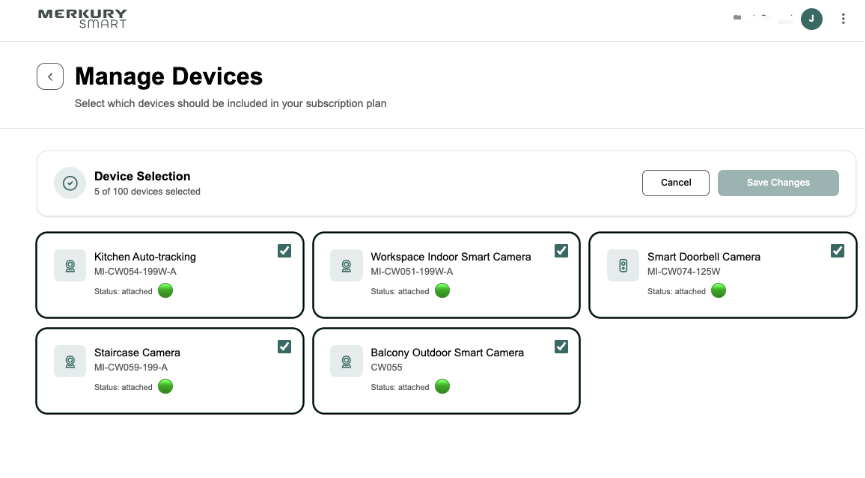
Task: Click Workspace Indoor camera green status dot
Action: pyautogui.click(x=442, y=290)
